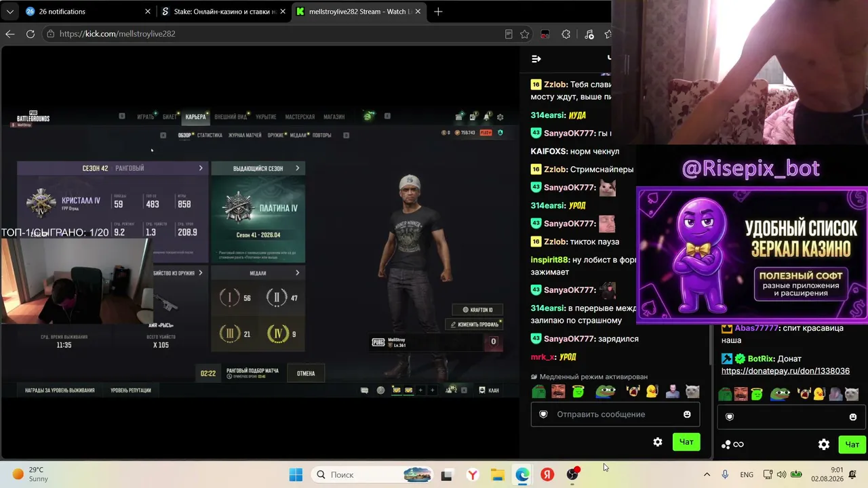The image size is (868, 488).
Task: Bookmark this page with the star icon
Action: click(x=524, y=34)
